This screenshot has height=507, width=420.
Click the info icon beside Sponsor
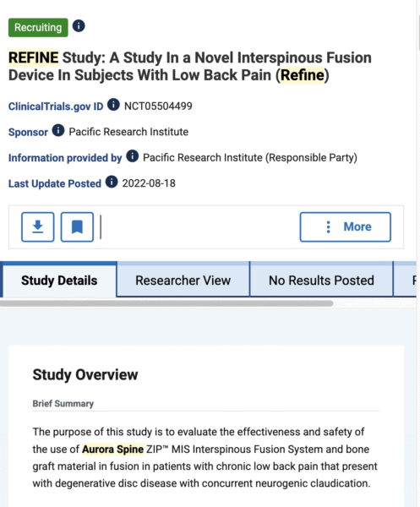click(x=58, y=131)
